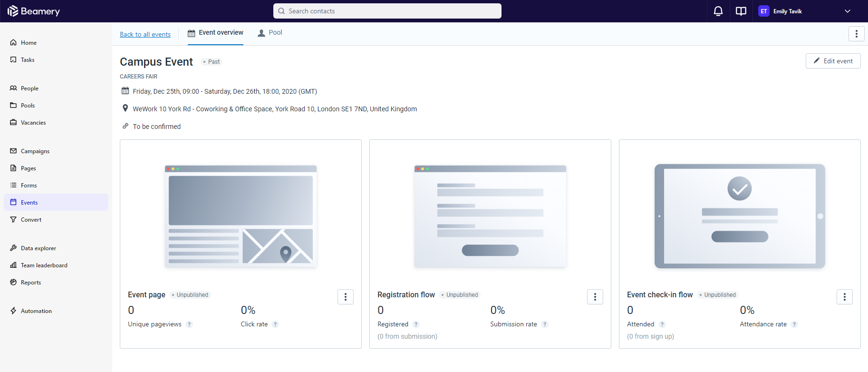Screen dimensions: 868x372
Task: Click help icon next to Attendance rate
Action: click(x=794, y=324)
